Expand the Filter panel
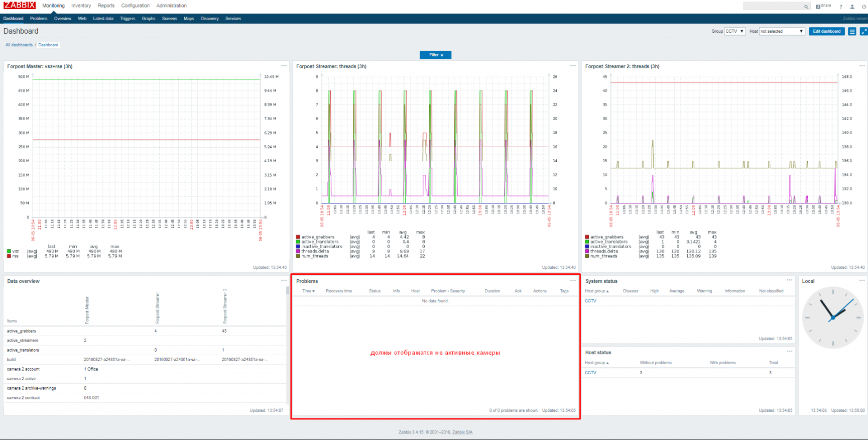Image resolution: width=868 pixels, height=440 pixels. tap(435, 55)
